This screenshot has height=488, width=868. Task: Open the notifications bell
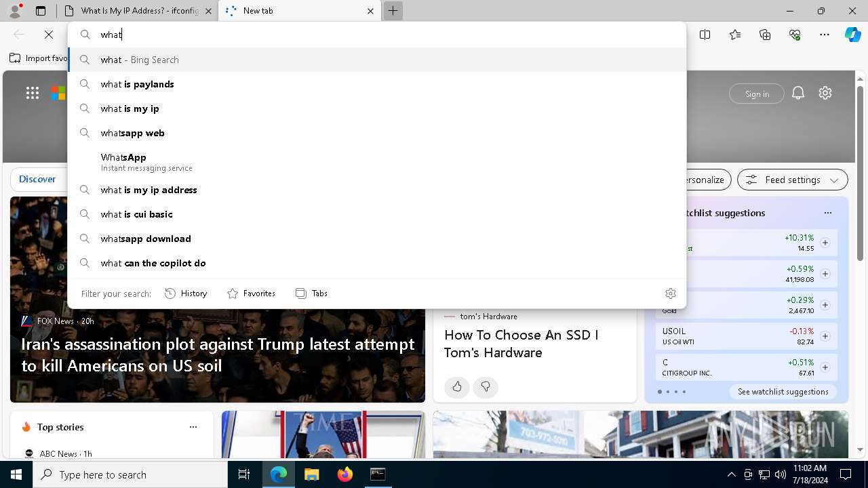point(798,94)
